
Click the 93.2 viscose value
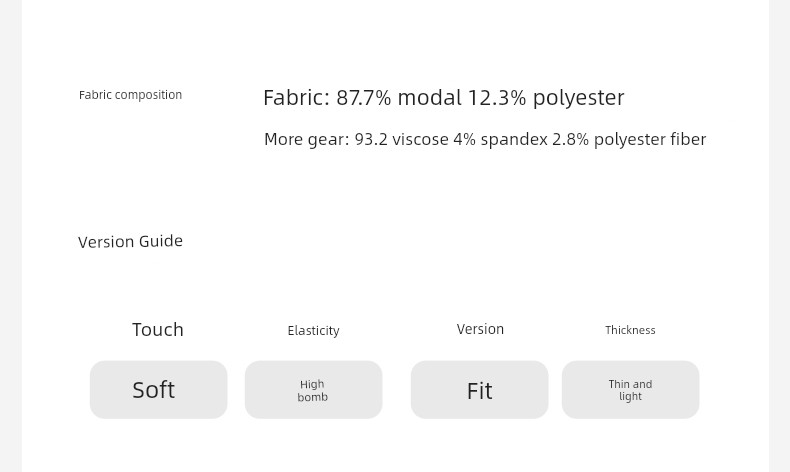402,139
